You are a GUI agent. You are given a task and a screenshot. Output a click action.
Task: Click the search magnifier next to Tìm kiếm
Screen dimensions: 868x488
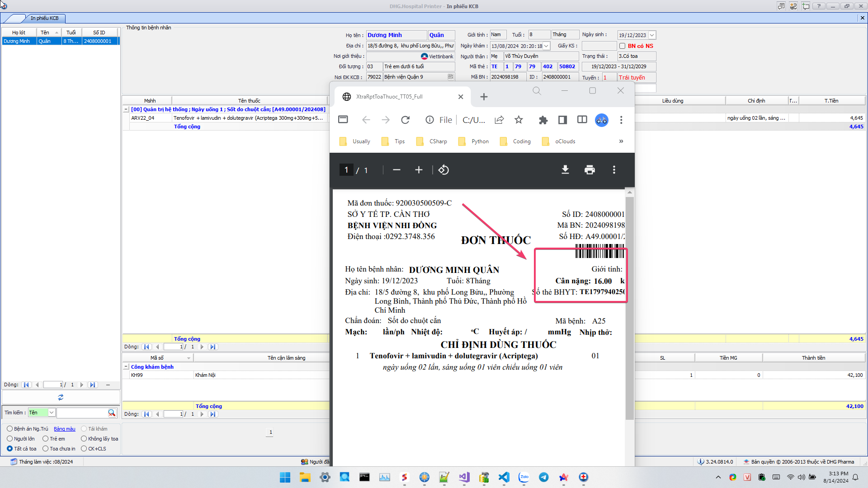click(x=111, y=413)
